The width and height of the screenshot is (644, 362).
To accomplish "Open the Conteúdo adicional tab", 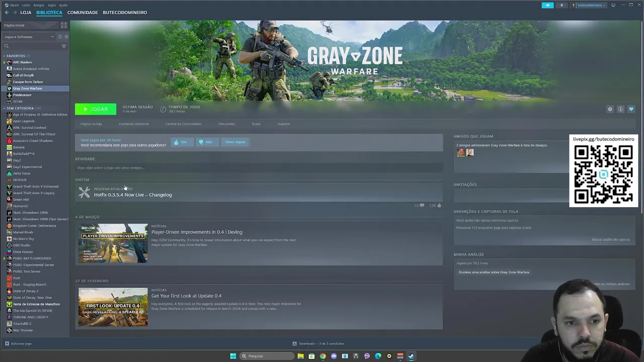I will pos(134,124).
